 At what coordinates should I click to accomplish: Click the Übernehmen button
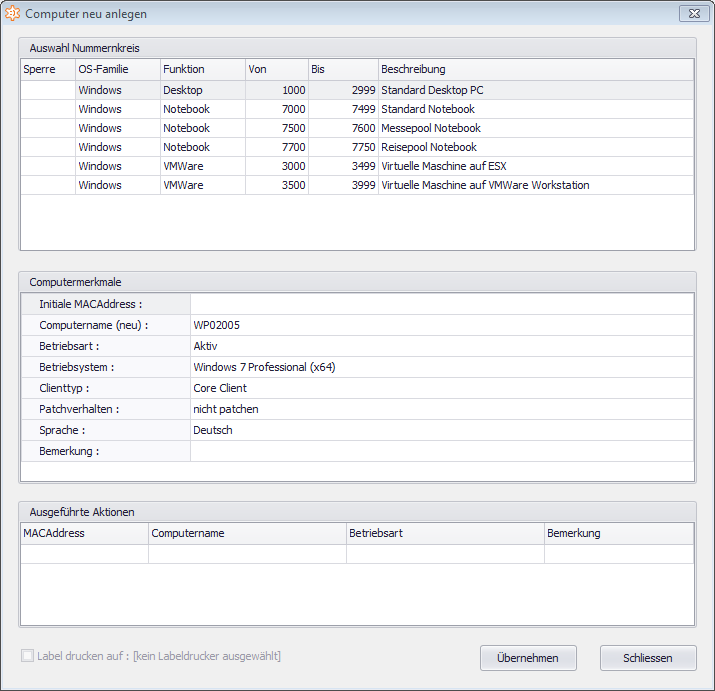(528, 658)
